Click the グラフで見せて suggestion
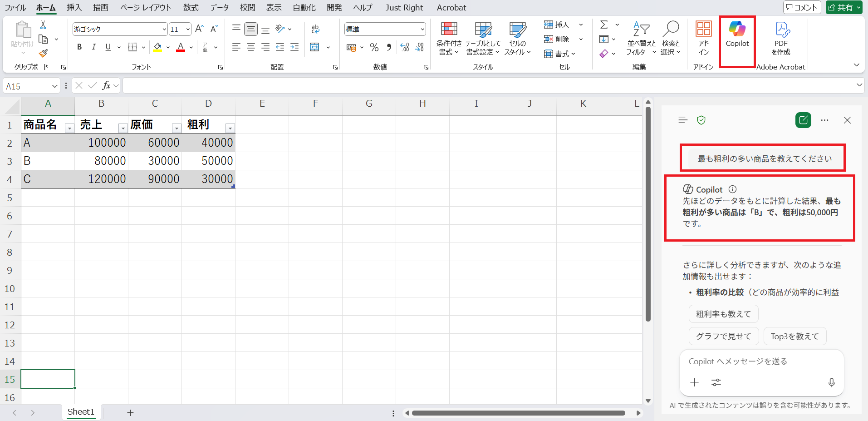The height and width of the screenshot is (421, 868). point(723,336)
